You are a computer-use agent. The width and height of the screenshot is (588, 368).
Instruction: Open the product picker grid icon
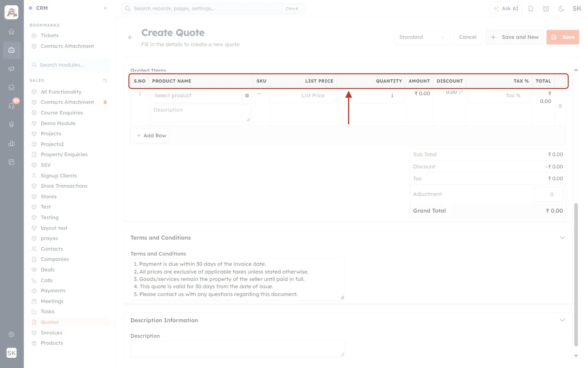coord(247,96)
